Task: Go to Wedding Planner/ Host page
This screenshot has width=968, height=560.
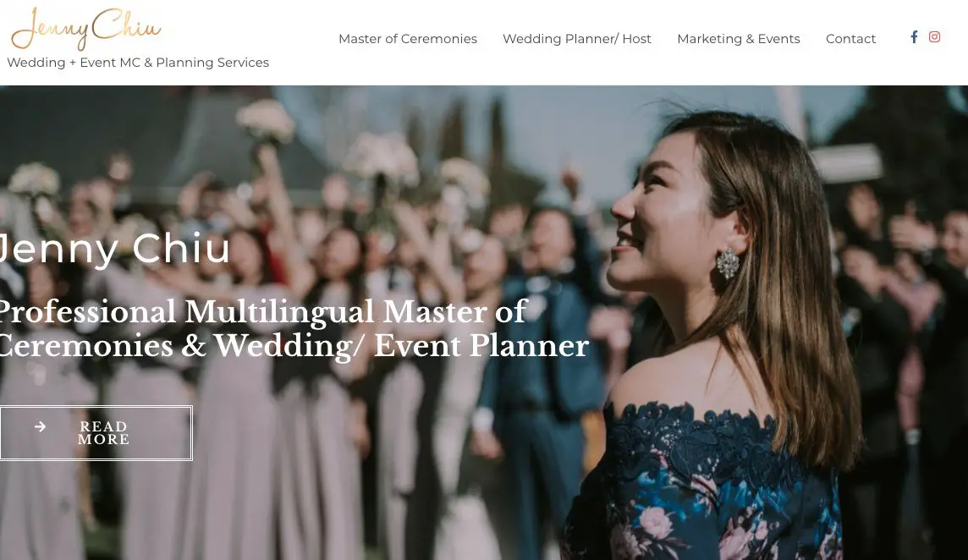Action: tap(576, 39)
